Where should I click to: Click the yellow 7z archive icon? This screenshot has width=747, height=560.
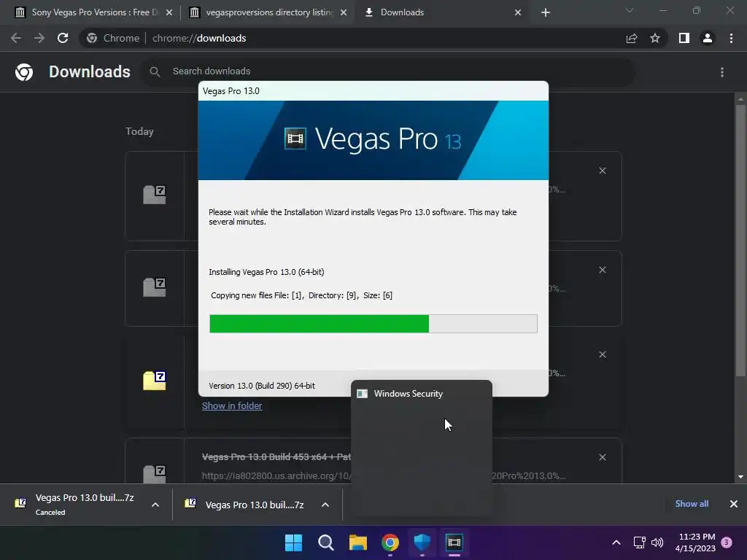(x=155, y=381)
